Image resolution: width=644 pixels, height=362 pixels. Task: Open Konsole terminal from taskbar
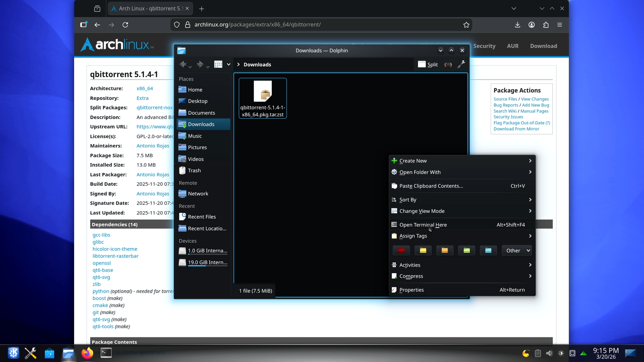pos(106,353)
